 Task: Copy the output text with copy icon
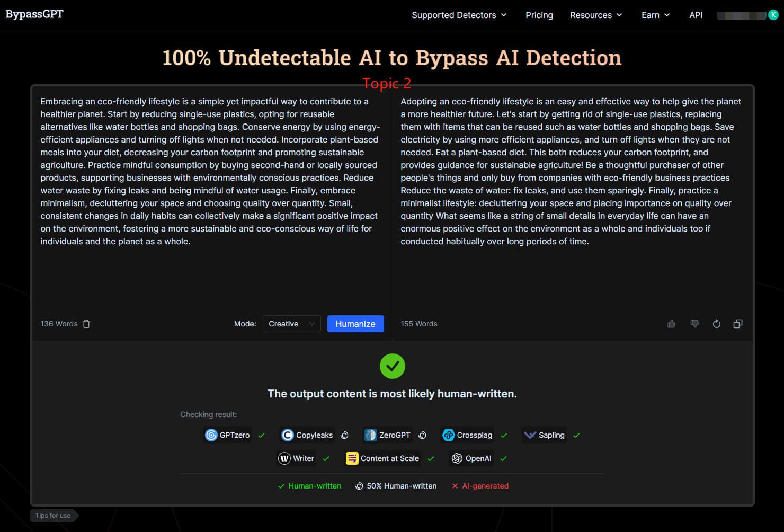pyautogui.click(x=737, y=324)
